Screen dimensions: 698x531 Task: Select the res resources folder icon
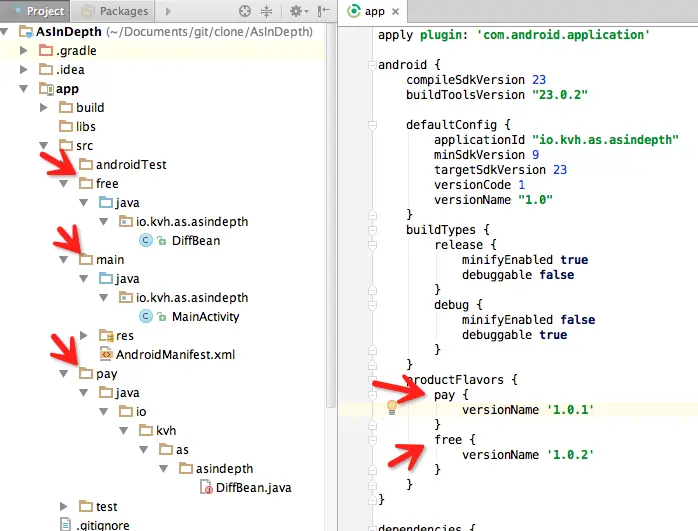tap(106, 335)
